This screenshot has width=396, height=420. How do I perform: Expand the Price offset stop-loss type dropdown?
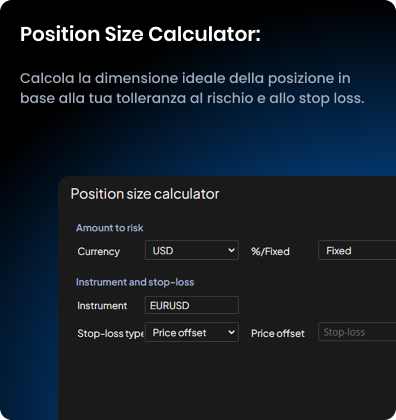point(192,332)
